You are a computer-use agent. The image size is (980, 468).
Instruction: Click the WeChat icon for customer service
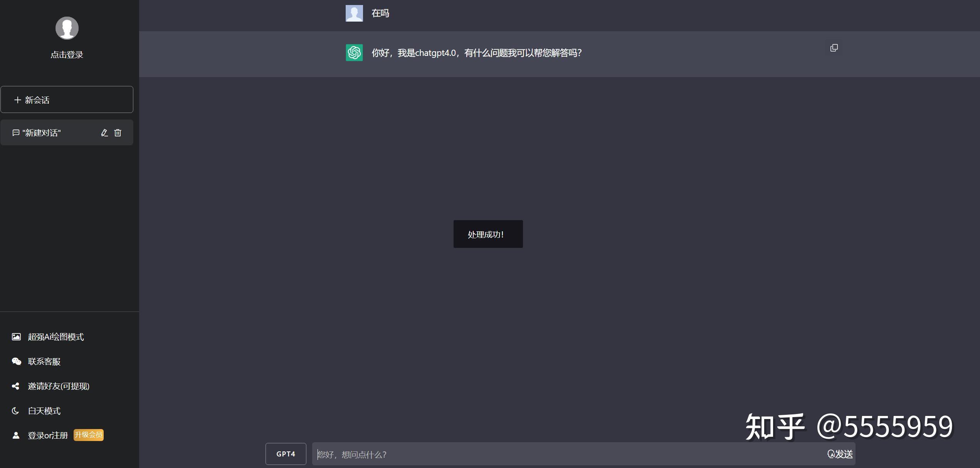click(x=16, y=362)
